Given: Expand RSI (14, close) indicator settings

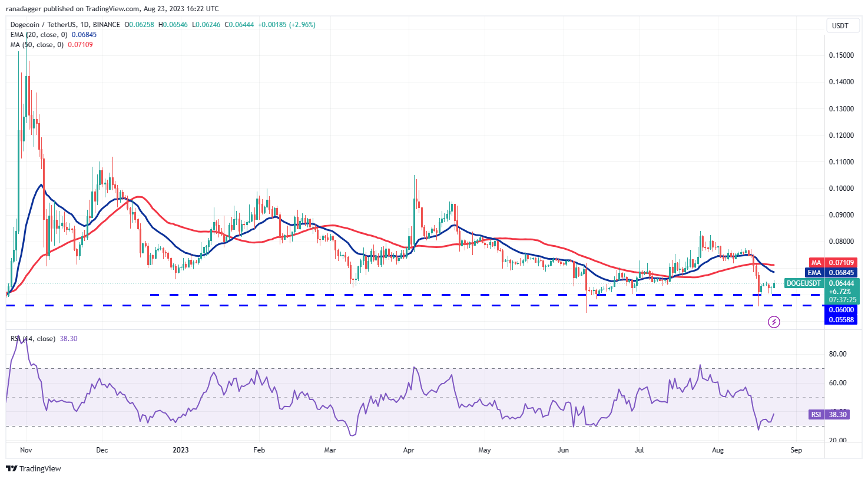Looking at the screenshot, I should tap(32, 338).
